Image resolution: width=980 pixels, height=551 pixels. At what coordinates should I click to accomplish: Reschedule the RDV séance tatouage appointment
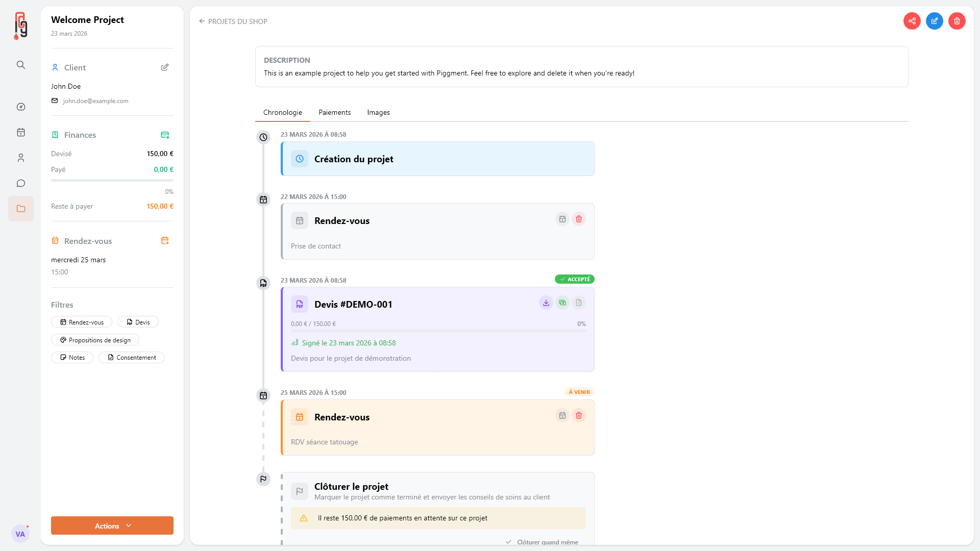pyautogui.click(x=562, y=415)
